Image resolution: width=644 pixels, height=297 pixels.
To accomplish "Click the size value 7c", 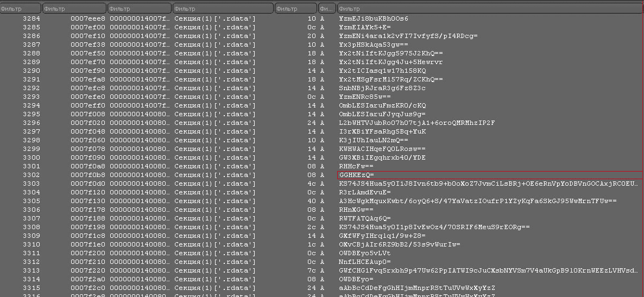I will 312,271.
